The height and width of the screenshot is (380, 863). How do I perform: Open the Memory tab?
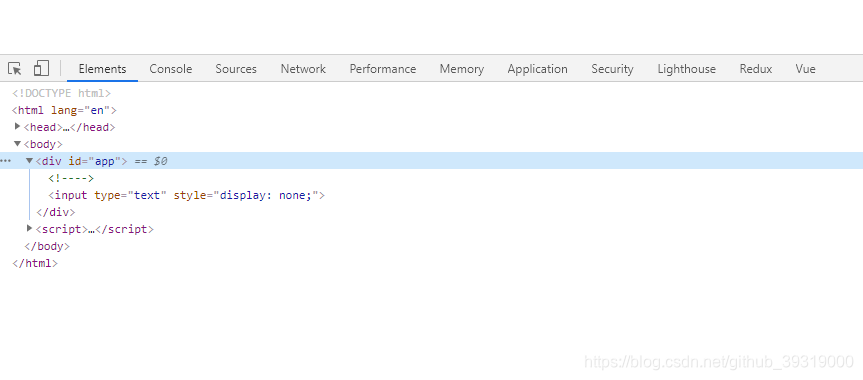click(462, 69)
